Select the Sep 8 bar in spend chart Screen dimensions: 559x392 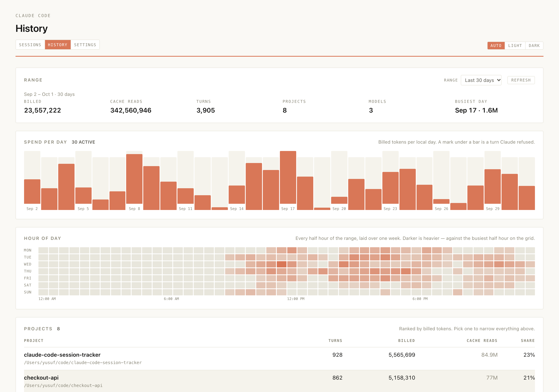[134, 179]
